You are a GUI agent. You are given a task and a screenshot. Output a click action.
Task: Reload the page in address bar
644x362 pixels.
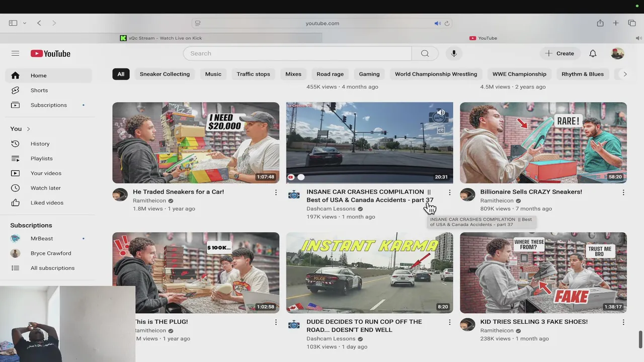(447, 23)
